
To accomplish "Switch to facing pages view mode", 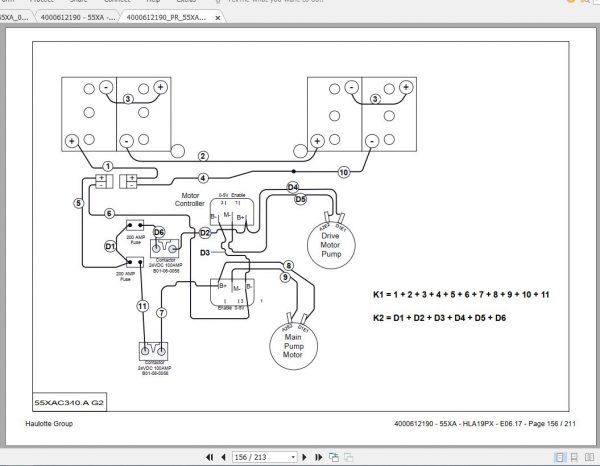I will (589, 457).
